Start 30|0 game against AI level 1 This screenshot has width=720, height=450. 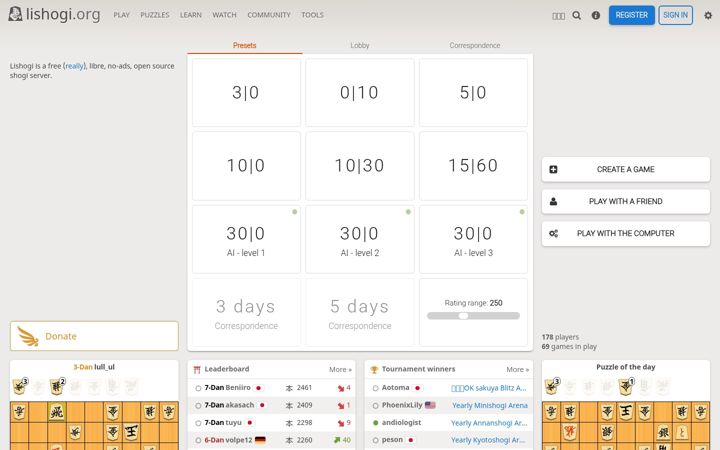(x=246, y=239)
